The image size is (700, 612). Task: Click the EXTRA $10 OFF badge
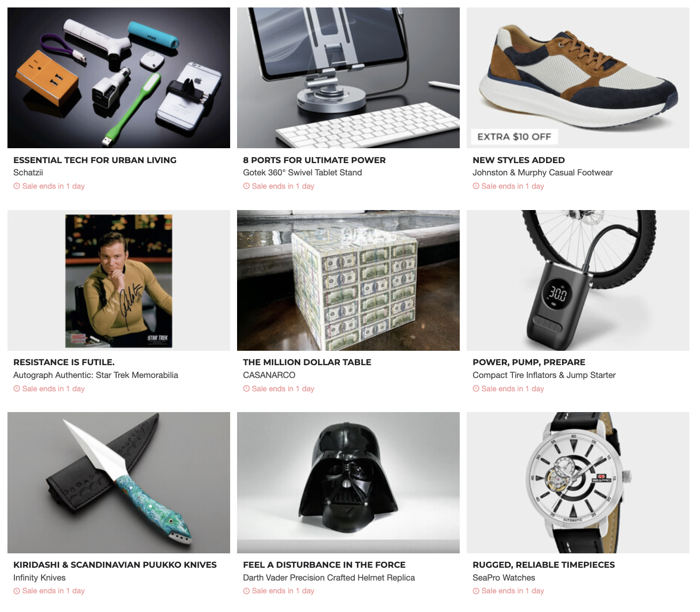[514, 136]
